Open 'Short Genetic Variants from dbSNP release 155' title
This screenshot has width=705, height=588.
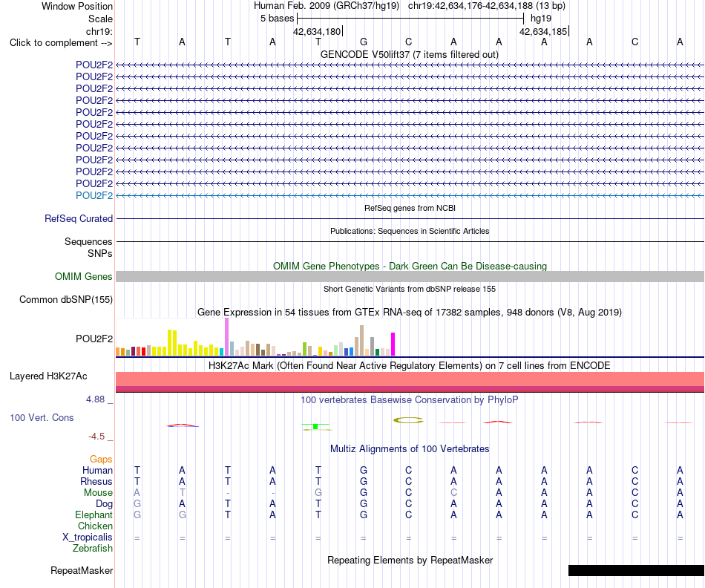410,289
